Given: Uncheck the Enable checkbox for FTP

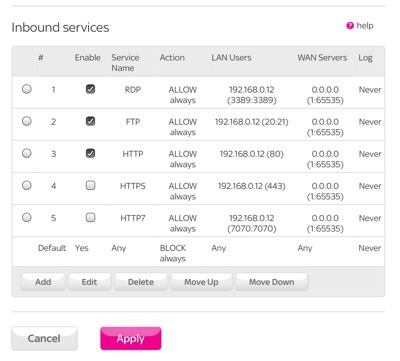Looking at the screenshot, I should click(x=90, y=121).
